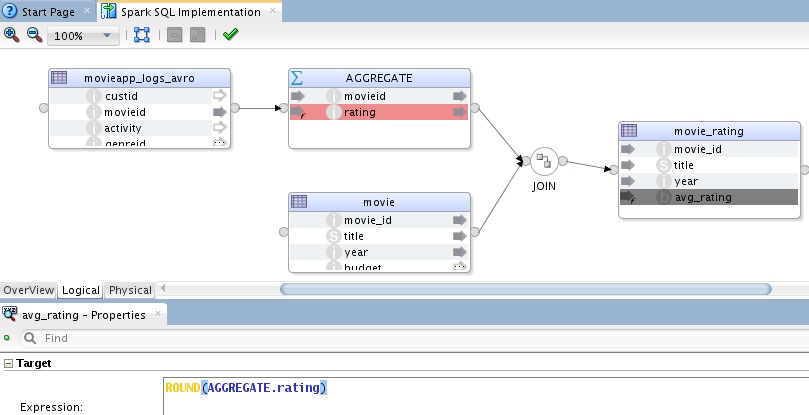Click the movieapp_logs_avro table icon
Viewport: 809px width, 415px height.
(59, 77)
